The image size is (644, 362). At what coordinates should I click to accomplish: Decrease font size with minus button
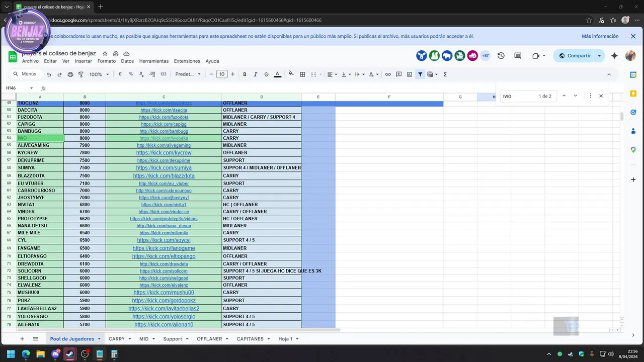211,74
